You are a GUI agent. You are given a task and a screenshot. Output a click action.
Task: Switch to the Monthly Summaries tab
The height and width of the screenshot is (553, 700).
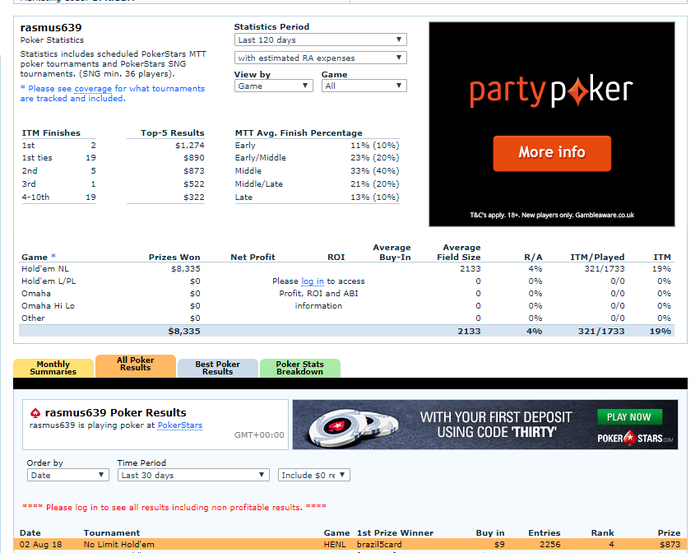pos(53,368)
